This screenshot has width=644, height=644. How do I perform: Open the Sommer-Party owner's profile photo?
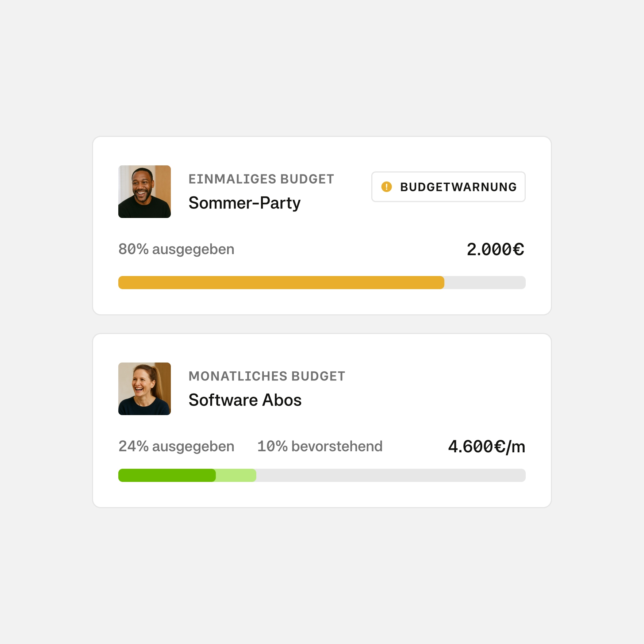[145, 192]
